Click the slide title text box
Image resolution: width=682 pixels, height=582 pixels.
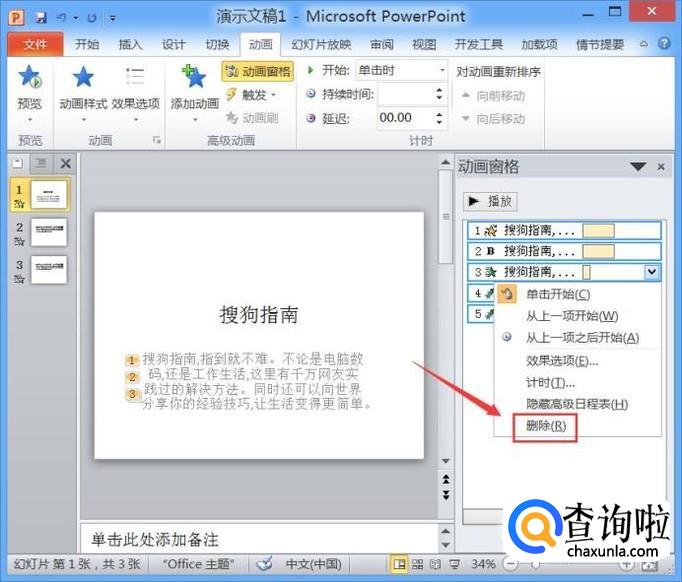click(x=259, y=314)
